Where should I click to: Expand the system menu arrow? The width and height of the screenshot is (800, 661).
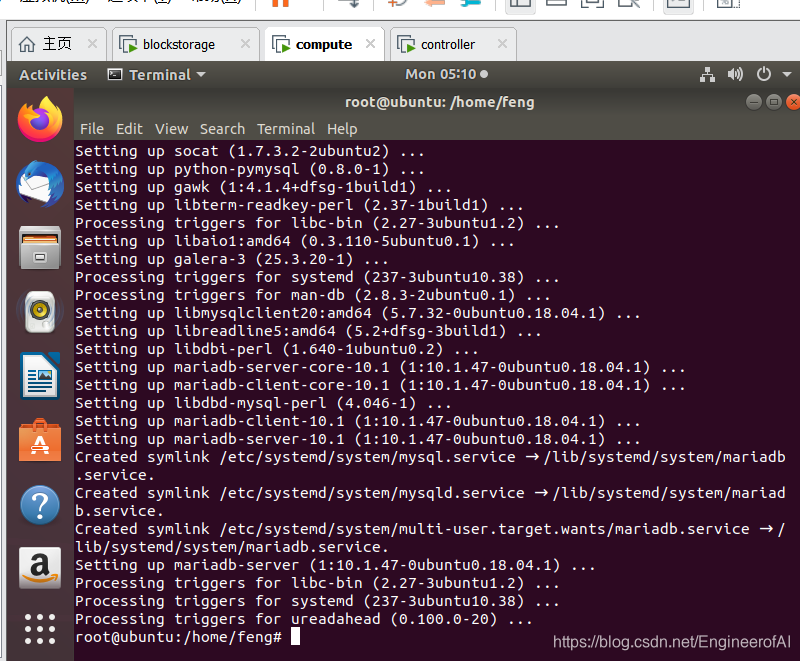pyautogui.click(x=787, y=74)
